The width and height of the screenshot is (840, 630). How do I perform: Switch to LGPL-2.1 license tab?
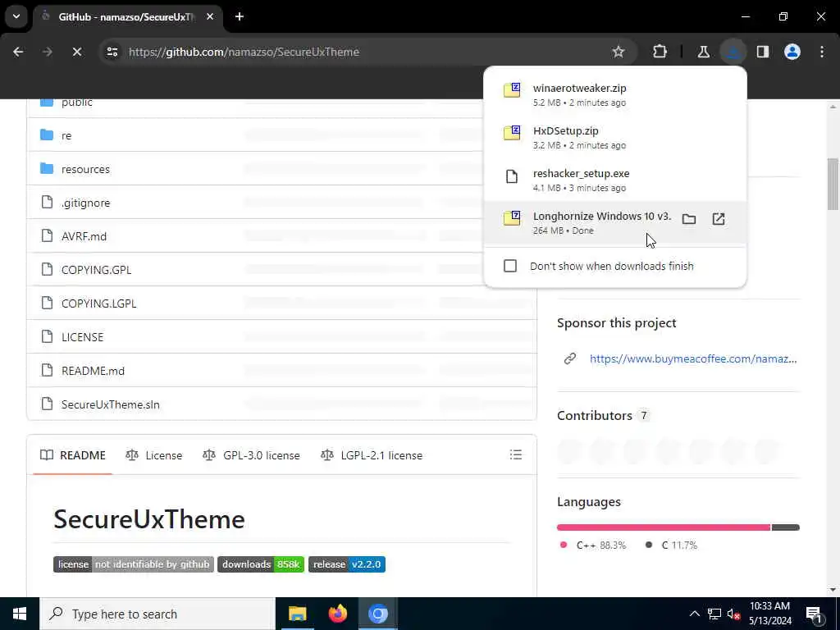tap(372, 455)
